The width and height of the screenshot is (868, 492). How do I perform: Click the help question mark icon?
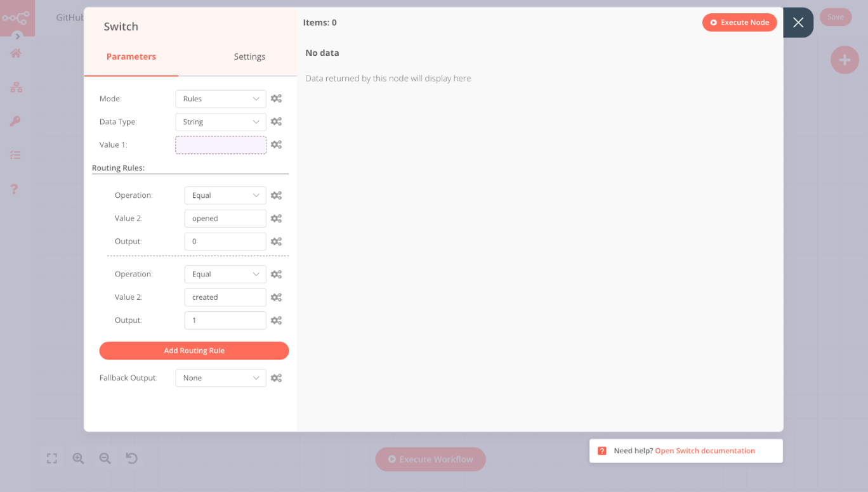pos(14,189)
